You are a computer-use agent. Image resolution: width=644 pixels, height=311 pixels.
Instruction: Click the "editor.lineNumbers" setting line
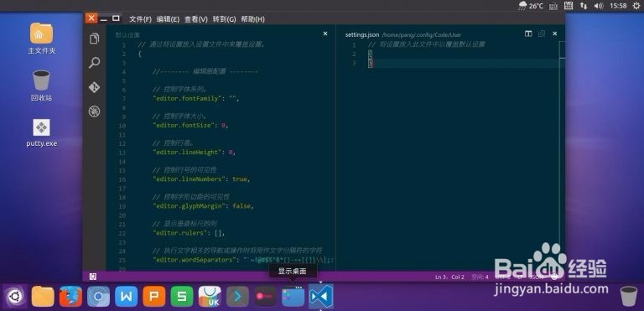point(201,179)
